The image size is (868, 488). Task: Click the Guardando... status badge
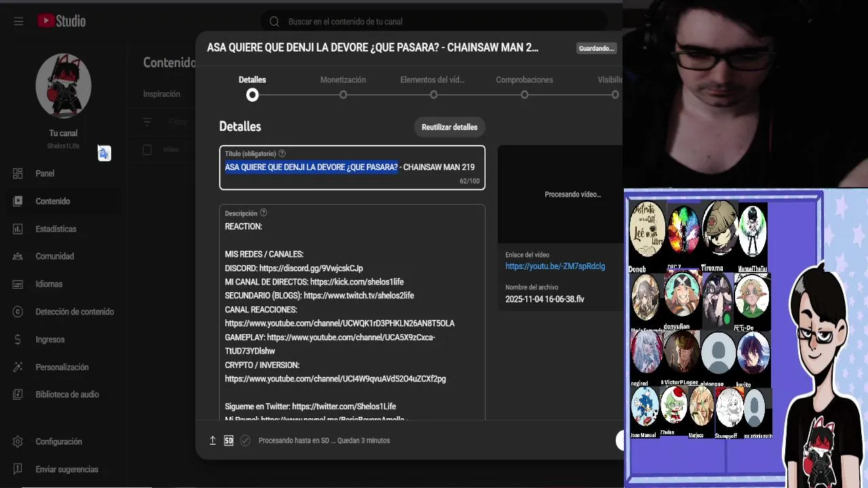[x=596, y=49]
